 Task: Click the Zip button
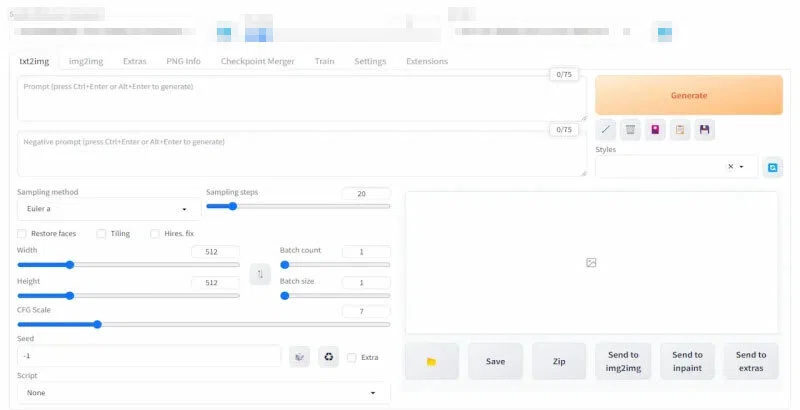(559, 361)
